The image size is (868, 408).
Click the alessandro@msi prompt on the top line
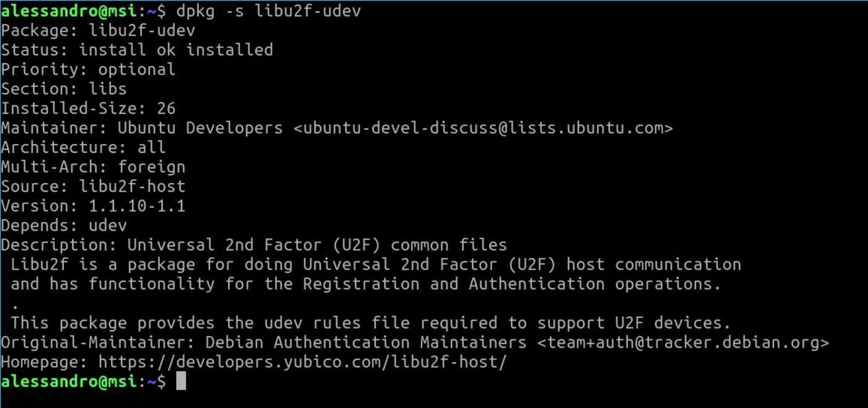(68, 11)
